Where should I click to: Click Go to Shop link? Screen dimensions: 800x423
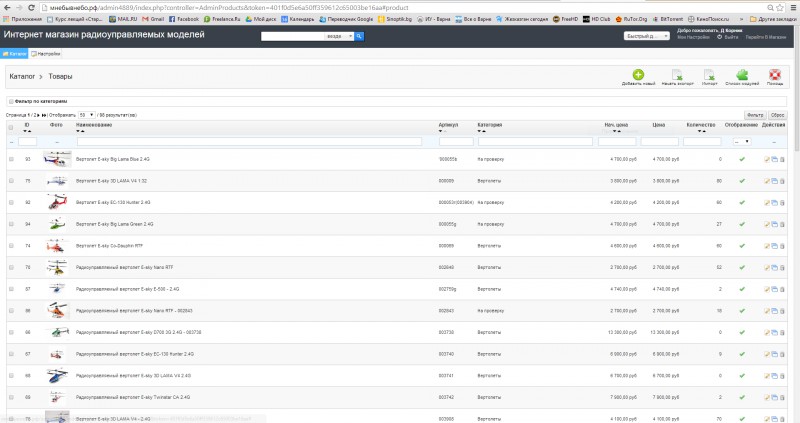pyautogui.click(x=766, y=37)
